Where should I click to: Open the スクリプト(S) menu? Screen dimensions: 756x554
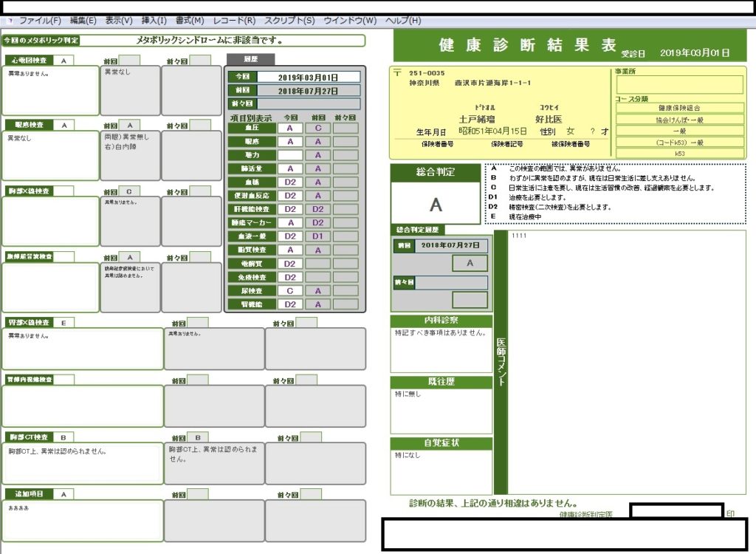(289, 21)
